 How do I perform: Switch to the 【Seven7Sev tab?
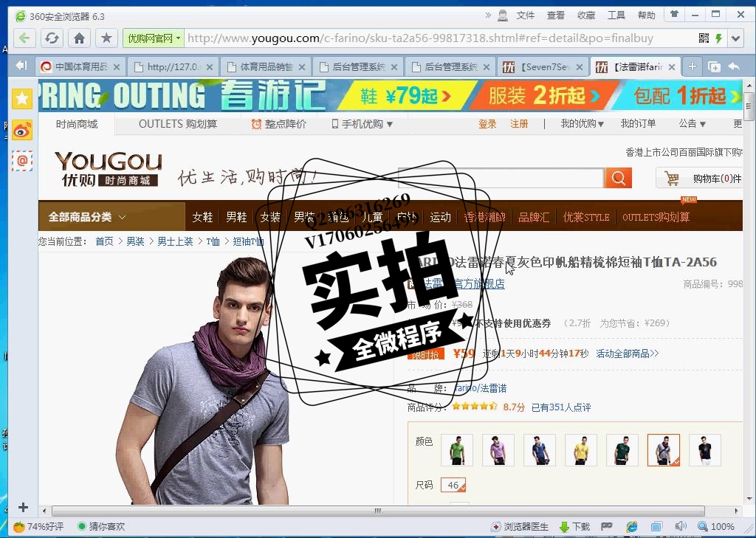pos(543,66)
